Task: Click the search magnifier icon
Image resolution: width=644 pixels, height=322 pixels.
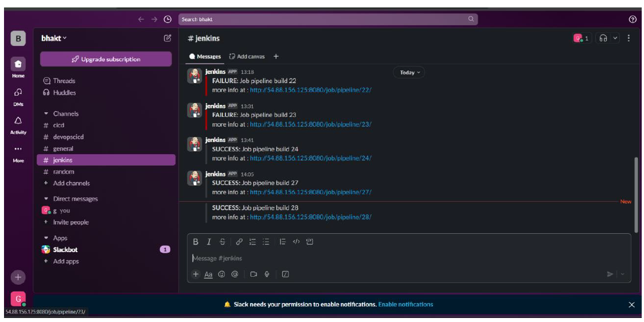Action: point(471,19)
